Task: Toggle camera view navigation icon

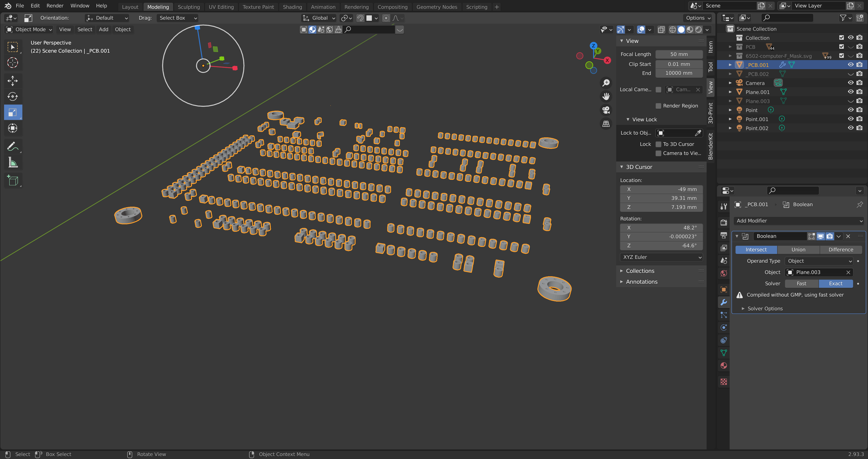Action: 606,110
